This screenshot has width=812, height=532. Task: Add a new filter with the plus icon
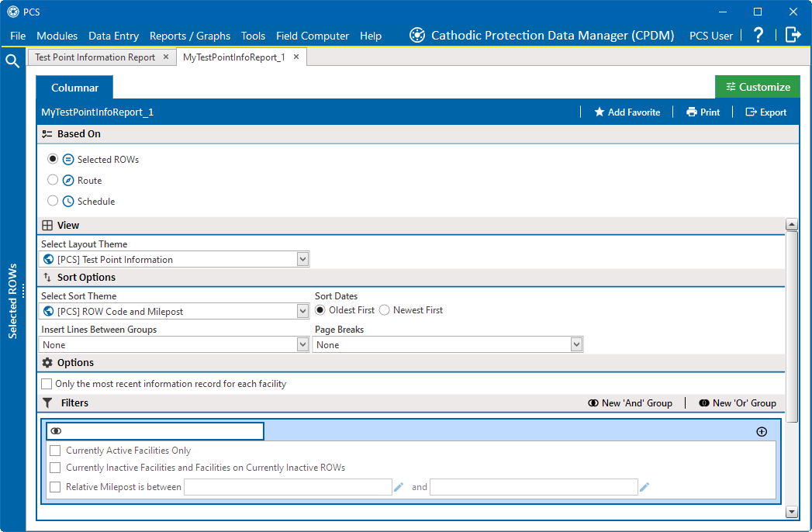click(x=762, y=430)
